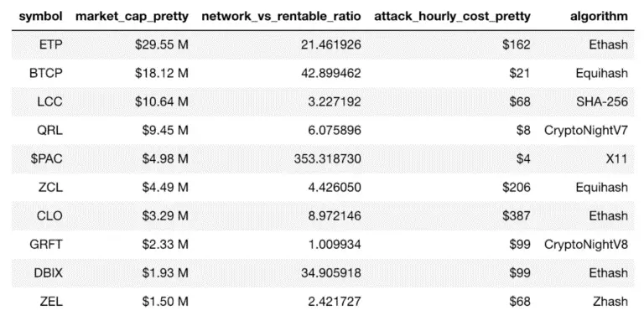Click the Zhash algorithm cell
This screenshot has width=644, height=326.
[x=610, y=302]
